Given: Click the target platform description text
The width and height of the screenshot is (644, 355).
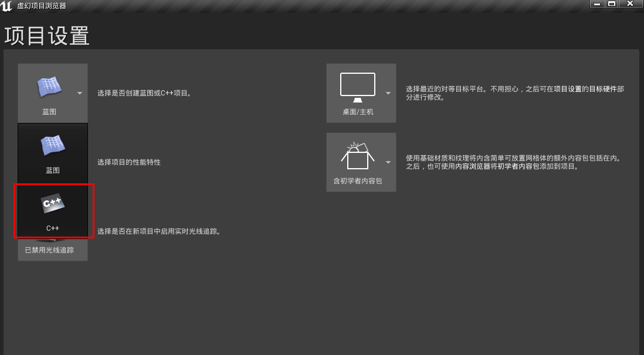Looking at the screenshot, I should 514,93.
